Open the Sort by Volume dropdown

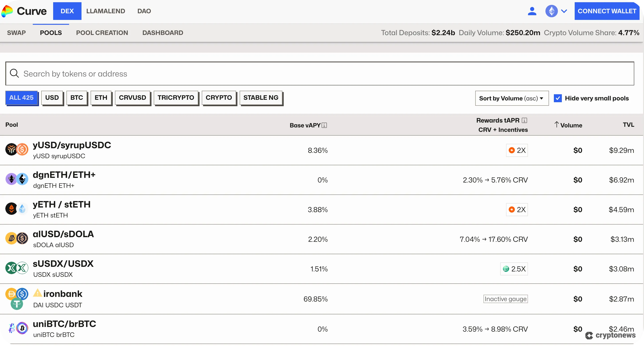tap(512, 98)
